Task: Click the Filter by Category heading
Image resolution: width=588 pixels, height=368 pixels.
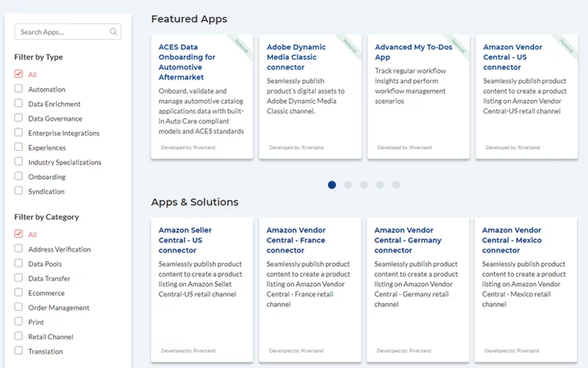Action: [46, 217]
